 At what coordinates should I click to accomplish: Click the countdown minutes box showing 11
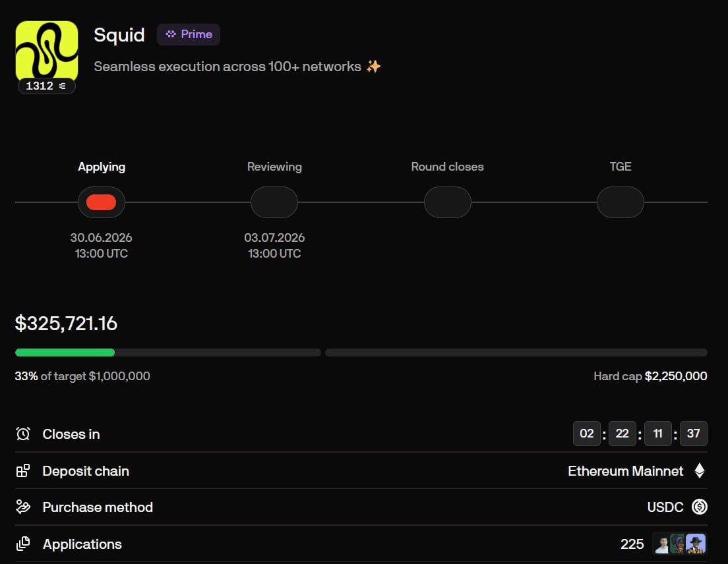pyautogui.click(x=658, y=433)
